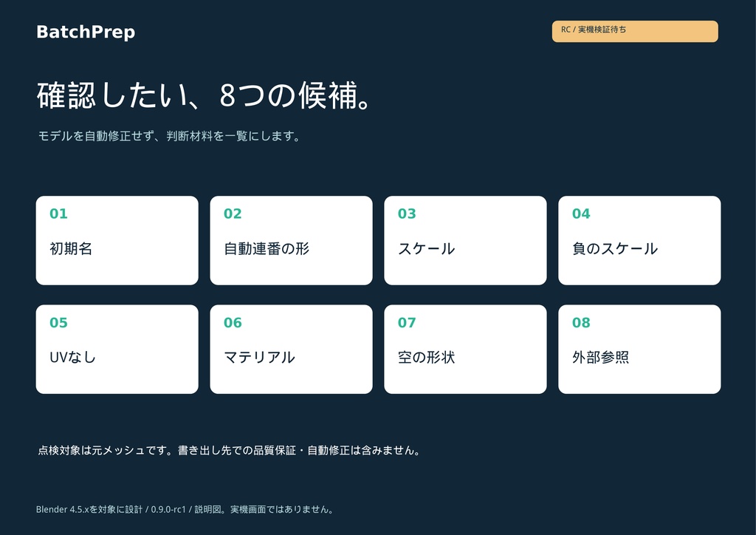This screenshot has height=535, width=756.
Task: Open the 04 '負のスケール' card
Action: click(x=639, y=240)
